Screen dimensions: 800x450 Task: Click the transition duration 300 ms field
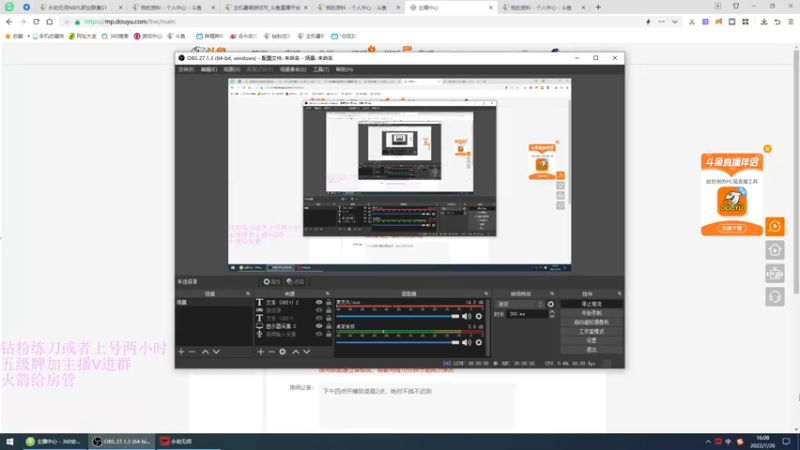[x=527, y=314]
